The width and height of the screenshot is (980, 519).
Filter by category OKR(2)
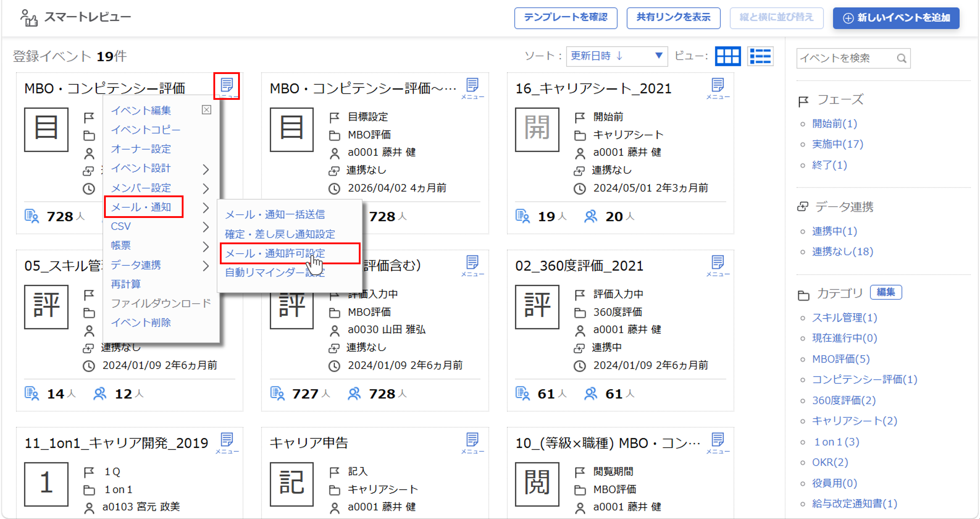tap(830, 462)
